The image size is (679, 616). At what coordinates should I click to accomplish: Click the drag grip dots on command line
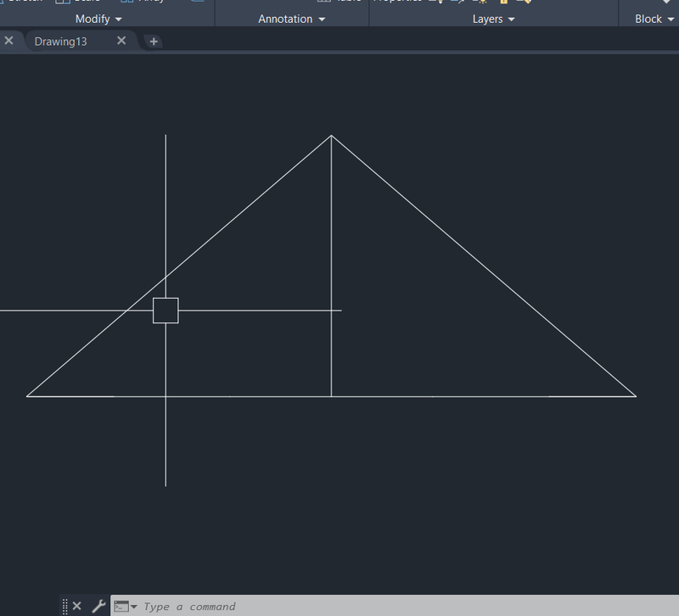coord(65,606)
